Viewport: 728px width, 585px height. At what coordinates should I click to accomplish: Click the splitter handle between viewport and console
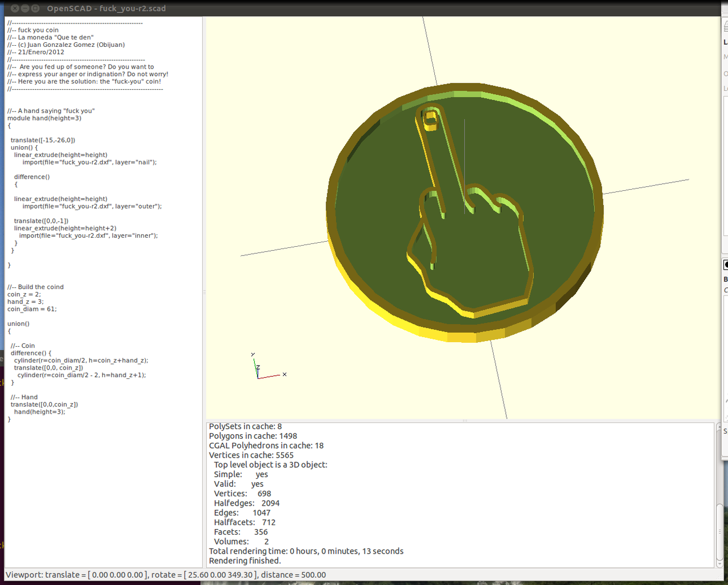click(x=465, y=420)
